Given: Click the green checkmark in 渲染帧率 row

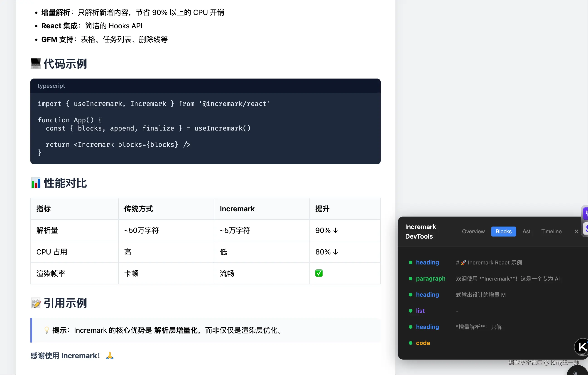Looking at the screenshot, I should coord(319,273).
